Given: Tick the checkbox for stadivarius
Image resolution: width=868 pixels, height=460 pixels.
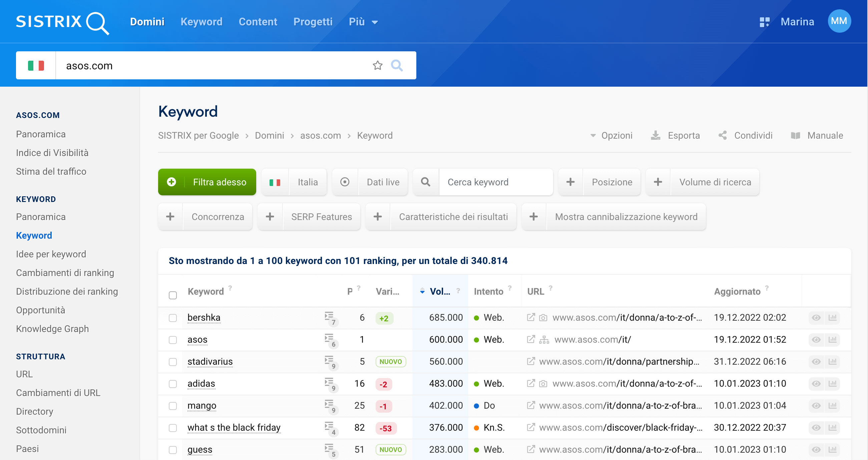Looking at the screenshot, I should tap(173, 362).
